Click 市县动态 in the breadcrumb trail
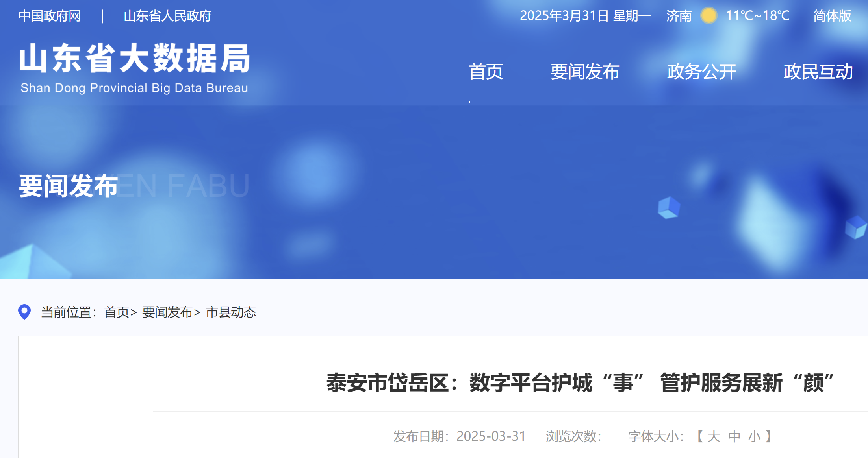Screen dimensions: 868x458 tap(231, 312)
